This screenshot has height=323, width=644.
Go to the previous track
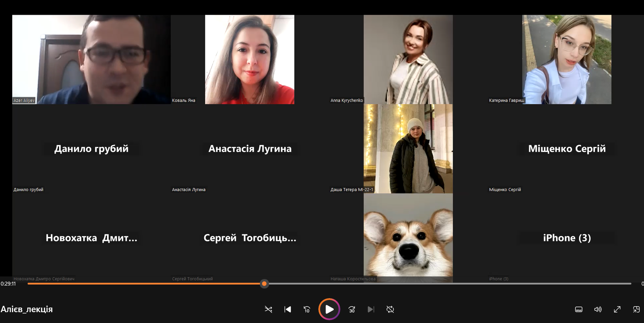(288, 309)
